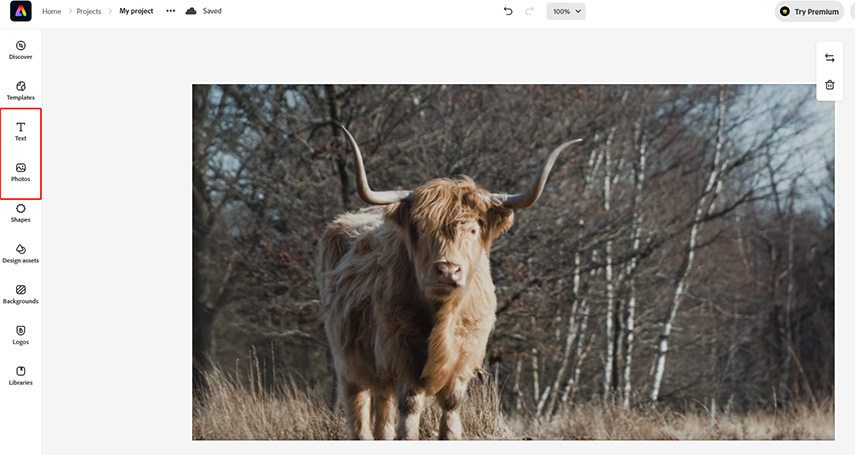The height and width of the screenshot is (455, 855).
Task: Open the Backgrounds panel
Action: (20, 294)
